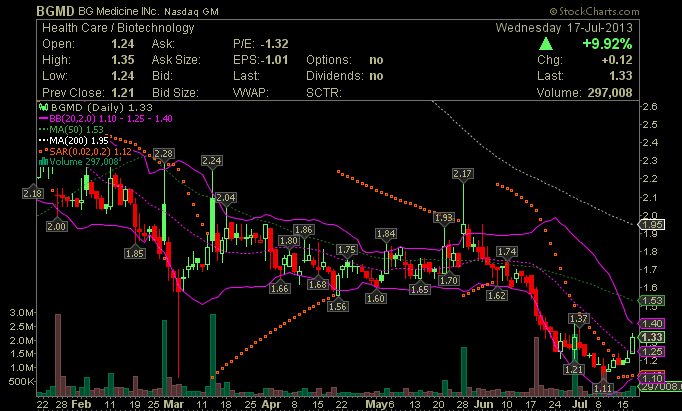
Task: Click the 500K volume axis label
Action: (21, 381)
